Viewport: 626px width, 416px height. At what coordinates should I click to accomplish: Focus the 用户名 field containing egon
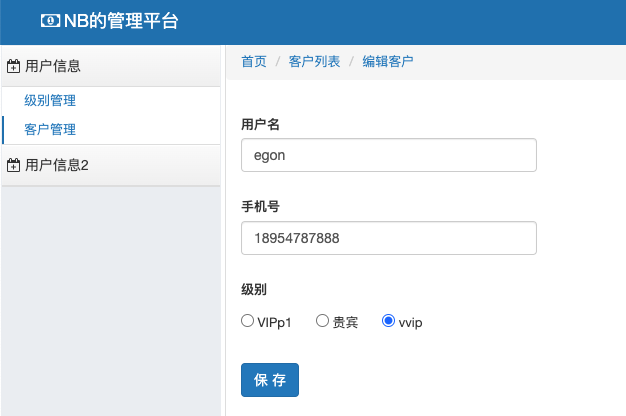tap(389, 155)
